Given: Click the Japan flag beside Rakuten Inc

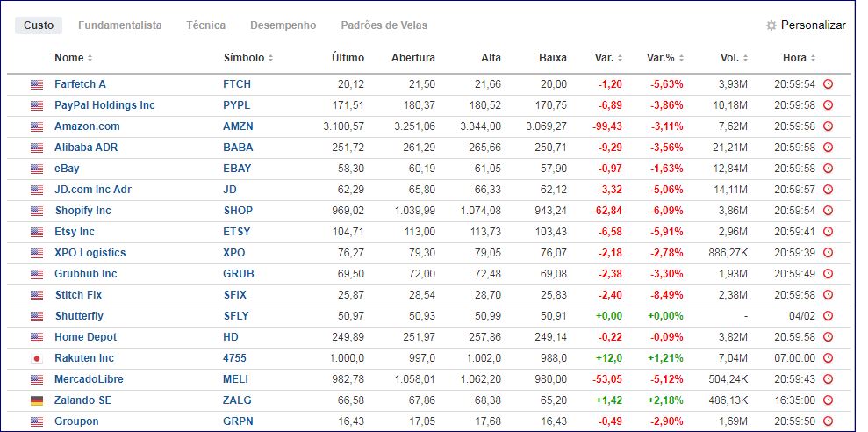Looking at the screenshot, I should pyautogui.click(x=37, y=358).
